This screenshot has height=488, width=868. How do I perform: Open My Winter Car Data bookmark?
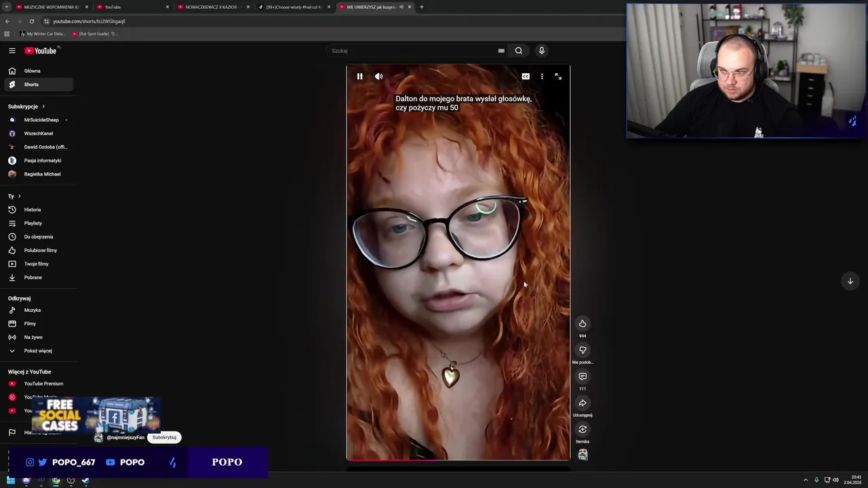tap(42, 34)
